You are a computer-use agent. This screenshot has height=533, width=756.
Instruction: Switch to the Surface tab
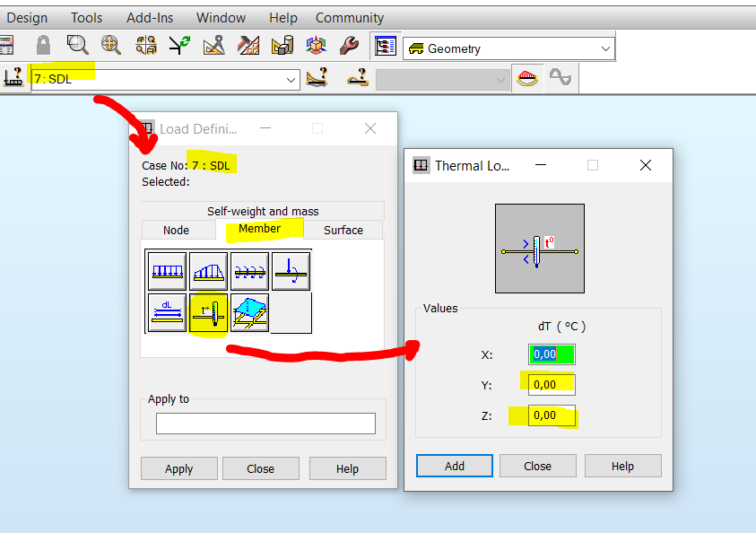[344, 230]
